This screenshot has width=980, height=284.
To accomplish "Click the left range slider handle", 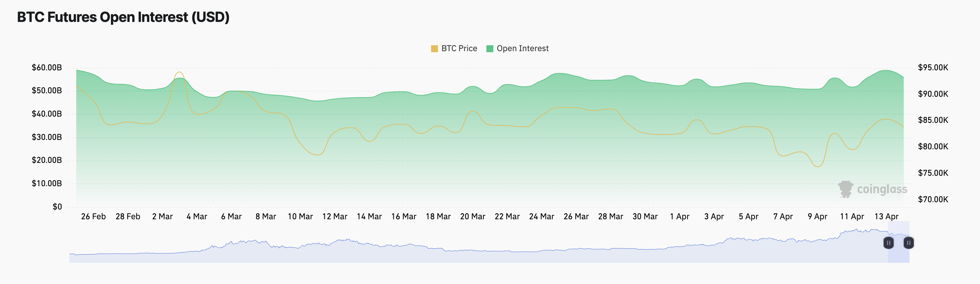I will (x=888, y=243).
